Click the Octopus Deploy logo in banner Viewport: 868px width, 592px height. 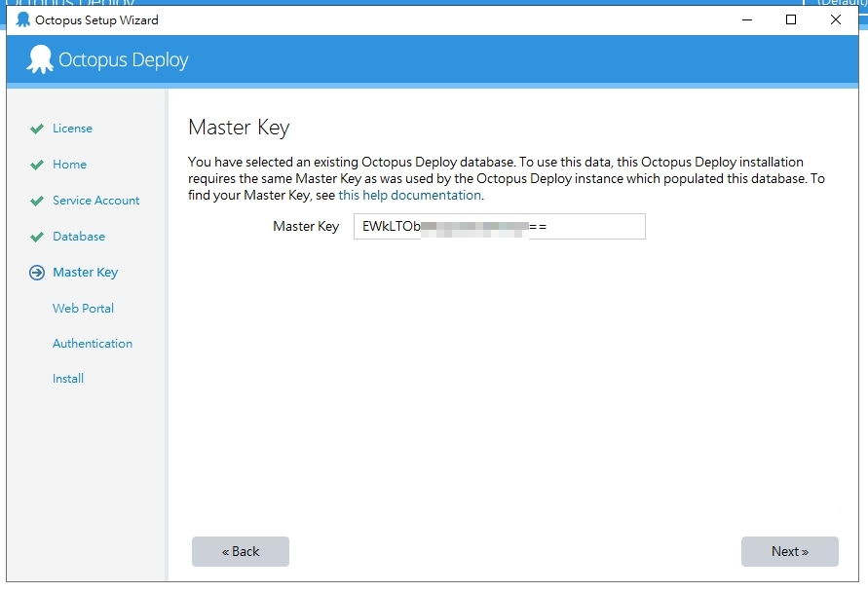pos(107,59)
